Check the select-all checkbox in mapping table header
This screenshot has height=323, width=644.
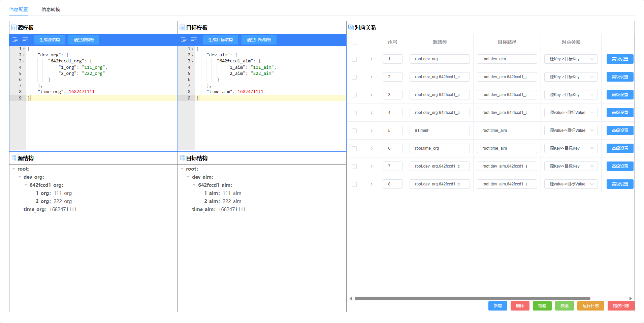point(355,42)
